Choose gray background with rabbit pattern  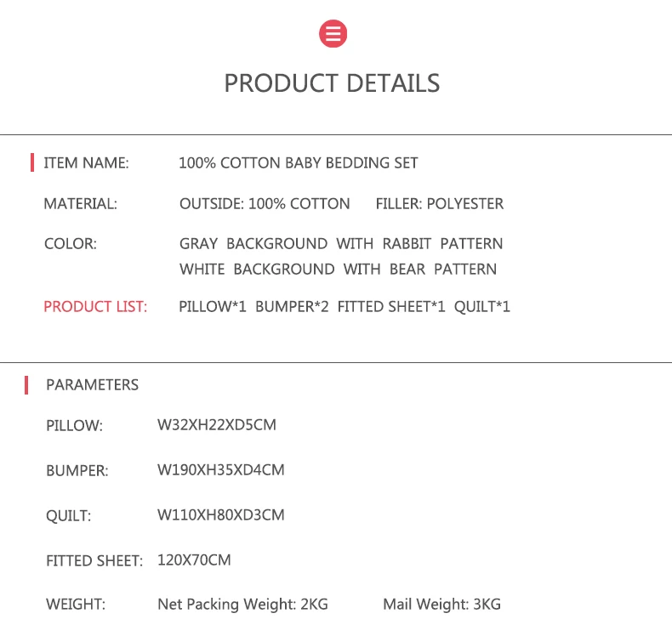(x=340, y=243)
